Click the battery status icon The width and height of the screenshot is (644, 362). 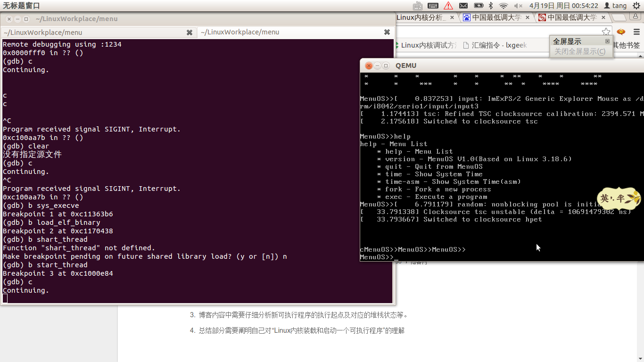[x=479, y=6]
